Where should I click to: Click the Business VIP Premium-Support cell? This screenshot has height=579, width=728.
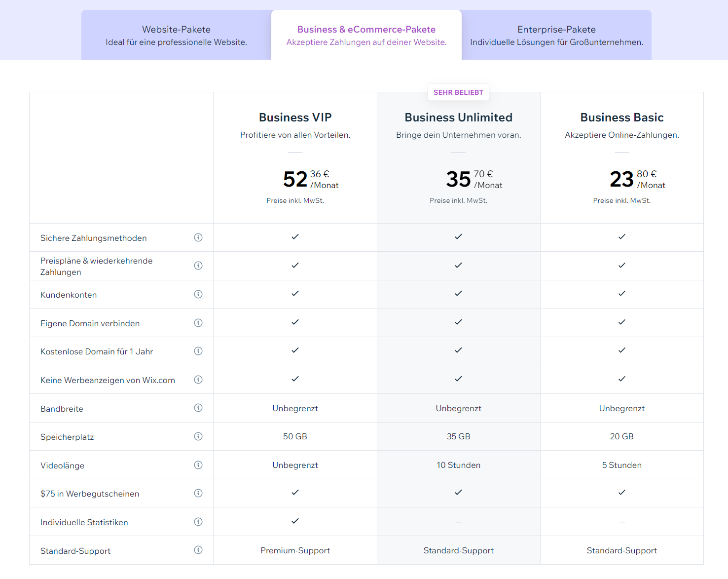tap(295, 550)
